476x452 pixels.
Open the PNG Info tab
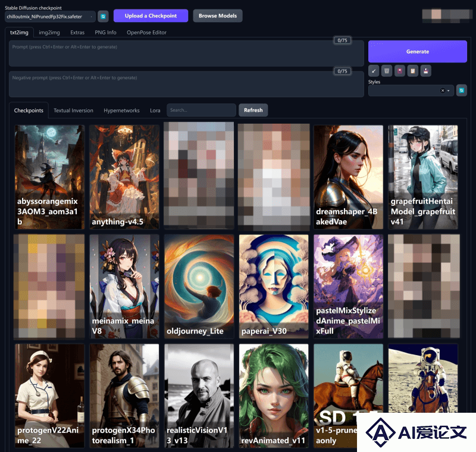(x=105, y=33)
